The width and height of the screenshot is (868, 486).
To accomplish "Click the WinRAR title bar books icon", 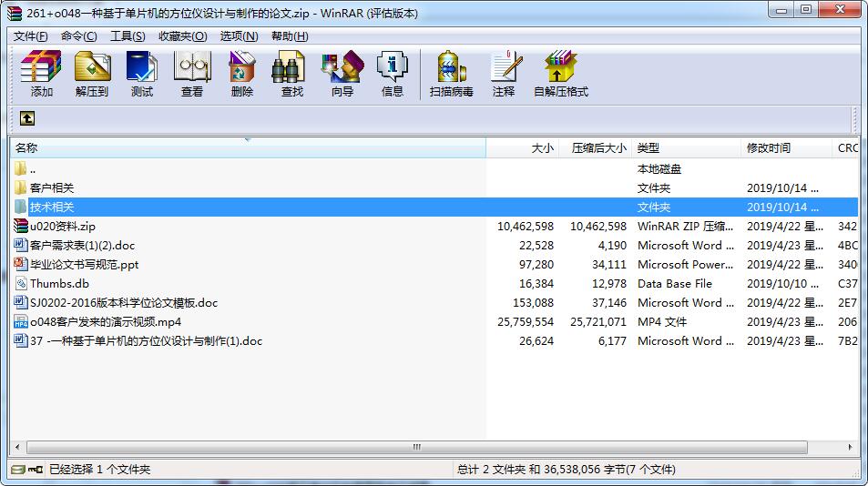I will pyautogui.click(x=15, y=13).
